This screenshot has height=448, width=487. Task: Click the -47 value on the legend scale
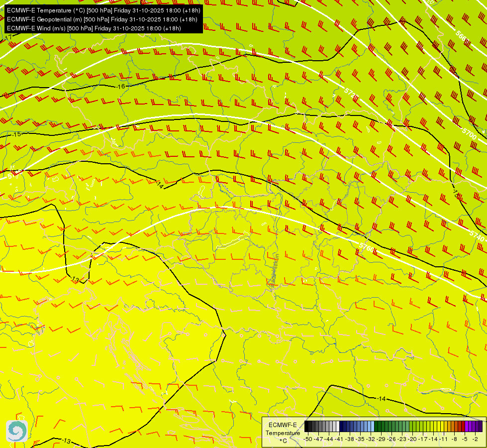[318, 439]
